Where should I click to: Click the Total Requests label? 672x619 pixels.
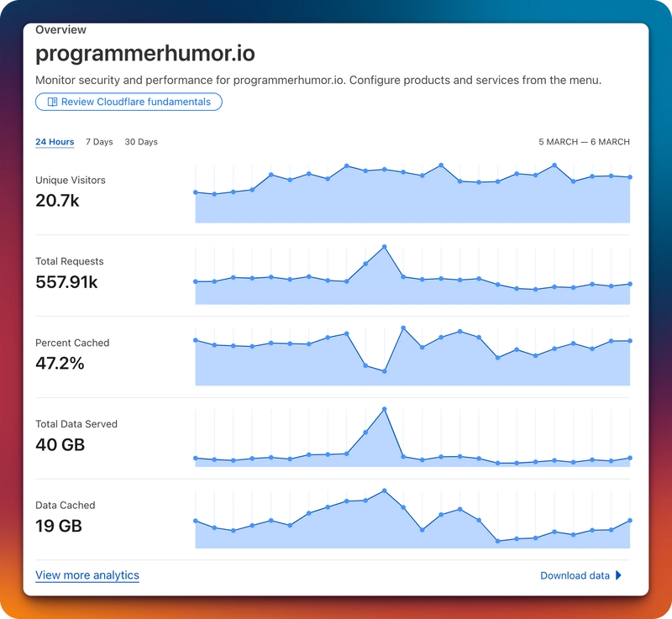tap(70, 261)
